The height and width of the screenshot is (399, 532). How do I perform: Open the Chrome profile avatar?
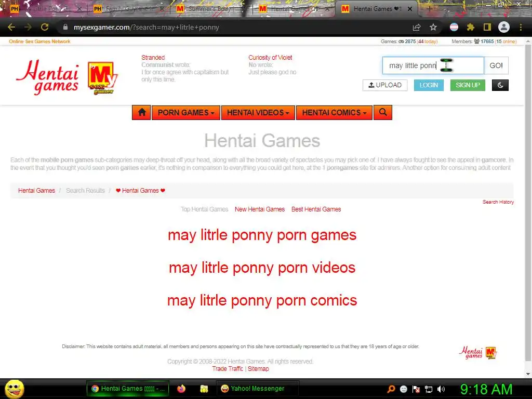point(504,27)
